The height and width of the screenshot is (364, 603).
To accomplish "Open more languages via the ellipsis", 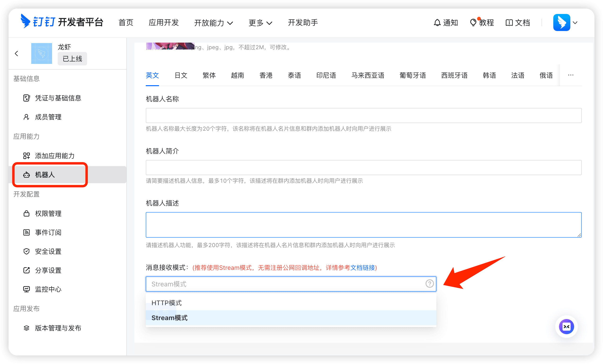I will point(570,75).
